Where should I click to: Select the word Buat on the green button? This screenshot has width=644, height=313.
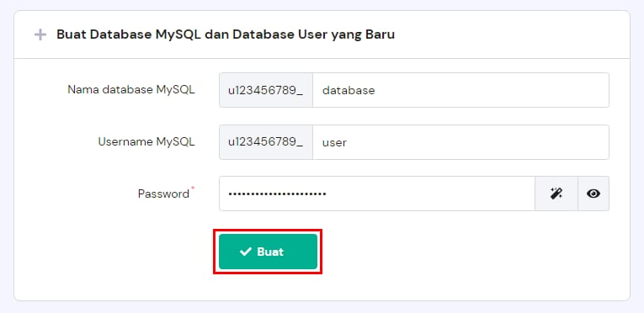tap(270, 252)
